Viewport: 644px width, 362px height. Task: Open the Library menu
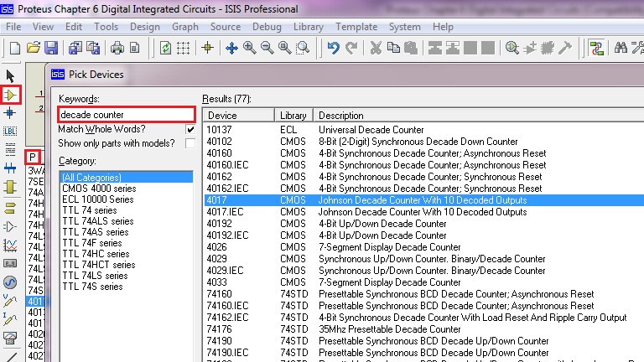309,27
